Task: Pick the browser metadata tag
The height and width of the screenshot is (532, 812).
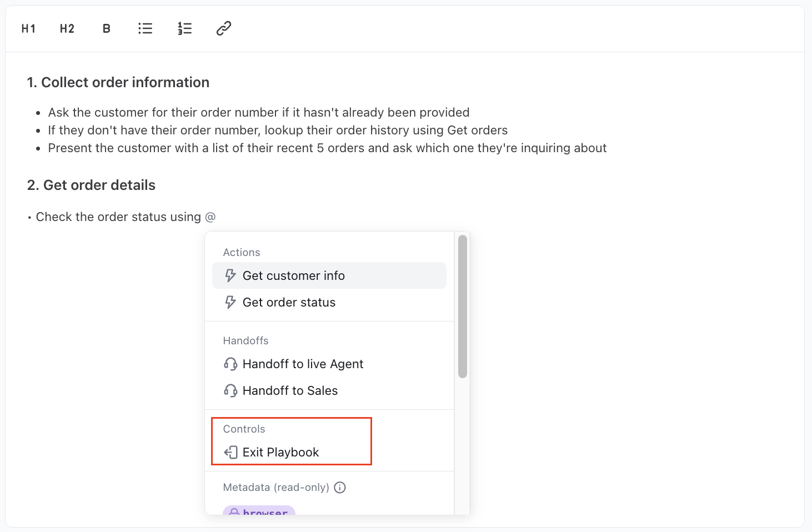Action: coord(259,511)
